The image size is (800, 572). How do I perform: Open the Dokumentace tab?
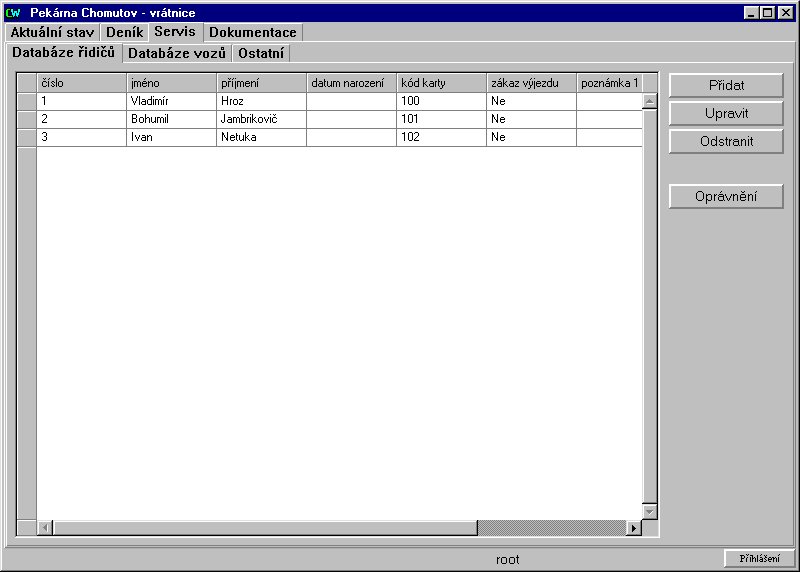coord(252,32)
